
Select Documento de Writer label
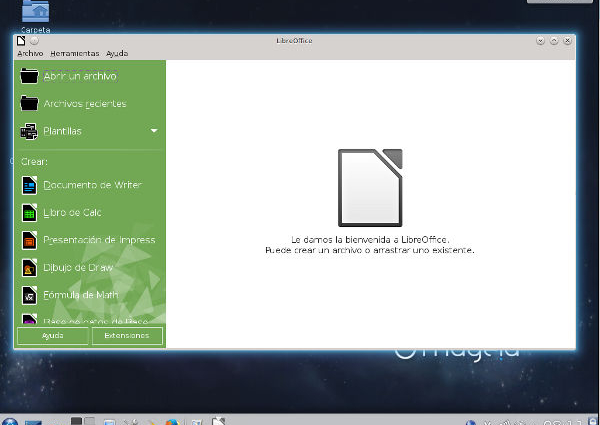(x=92, y=185)
